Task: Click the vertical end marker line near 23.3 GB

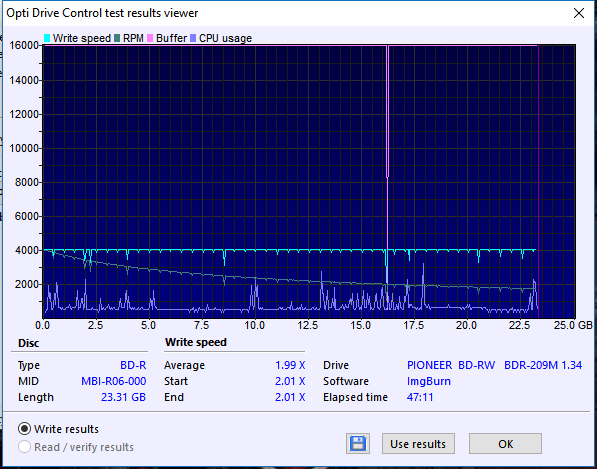Action: point(538,182)
